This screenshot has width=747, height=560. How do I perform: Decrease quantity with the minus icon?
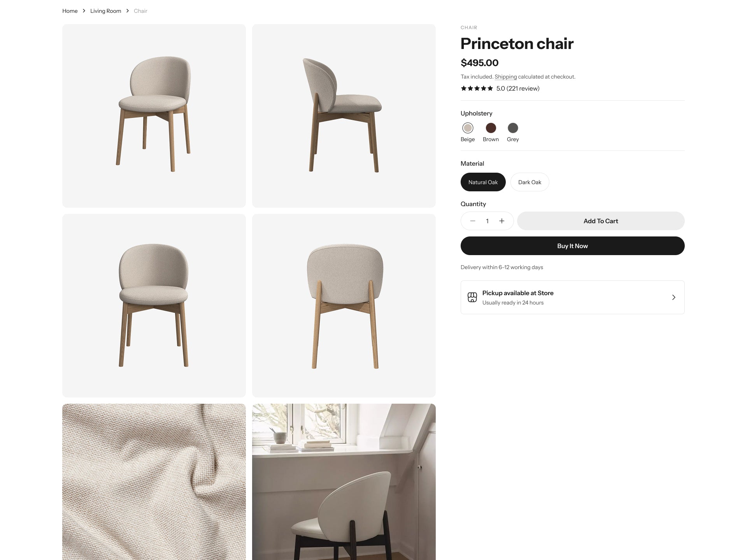point(473,221)
